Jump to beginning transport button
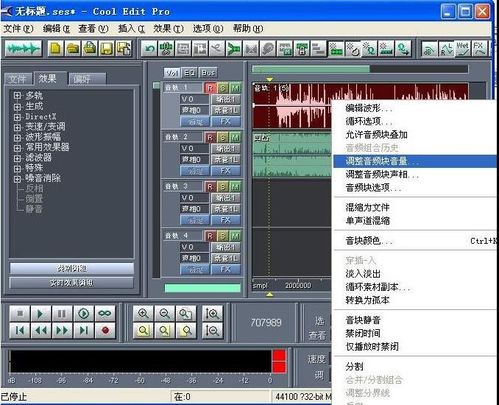 point(20,331)
